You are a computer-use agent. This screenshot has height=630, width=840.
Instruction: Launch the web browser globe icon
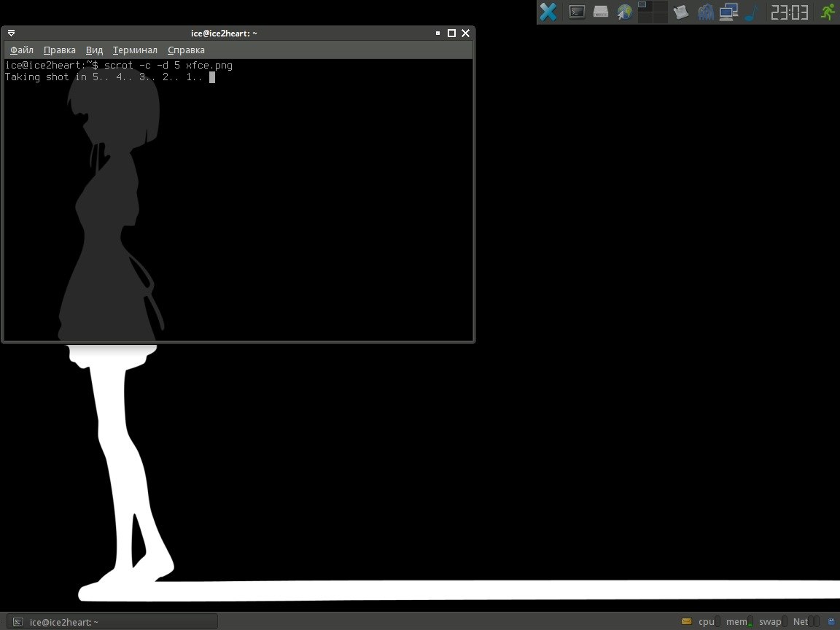[x=625, y=12]
